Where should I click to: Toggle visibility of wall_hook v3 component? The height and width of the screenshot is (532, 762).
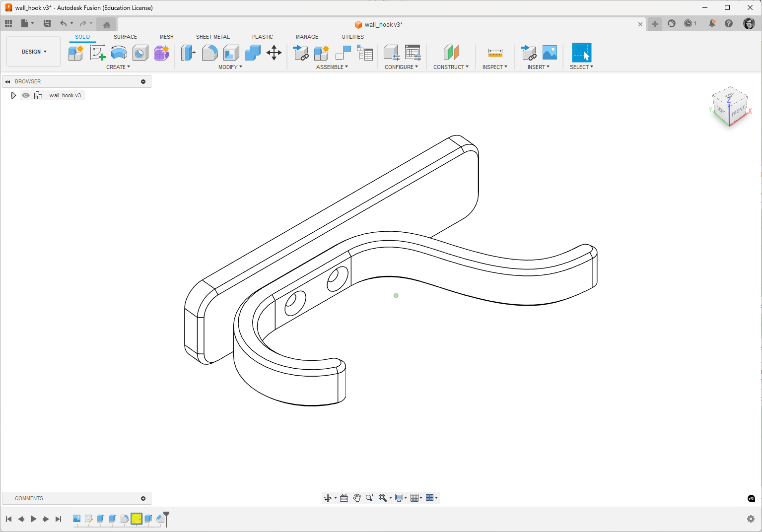pos(26,95)
